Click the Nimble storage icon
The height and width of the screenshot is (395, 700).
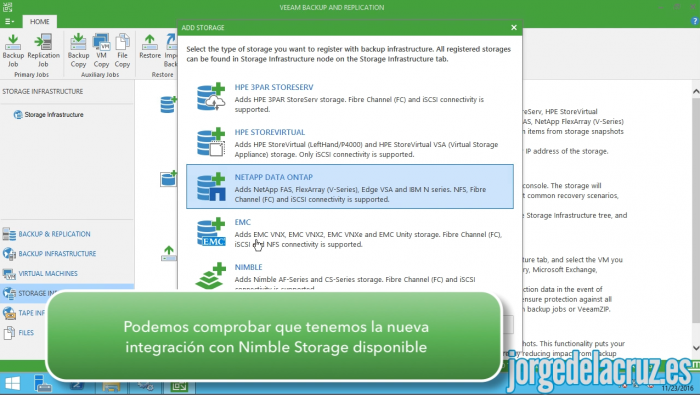(211, 276)
